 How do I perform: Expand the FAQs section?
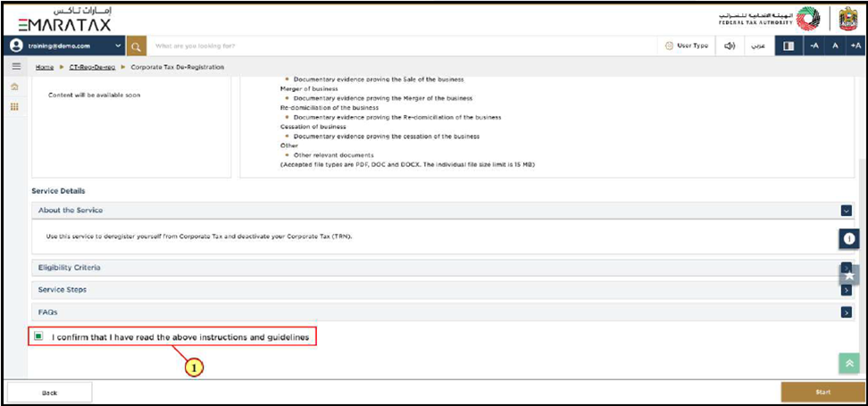(845, 312)
